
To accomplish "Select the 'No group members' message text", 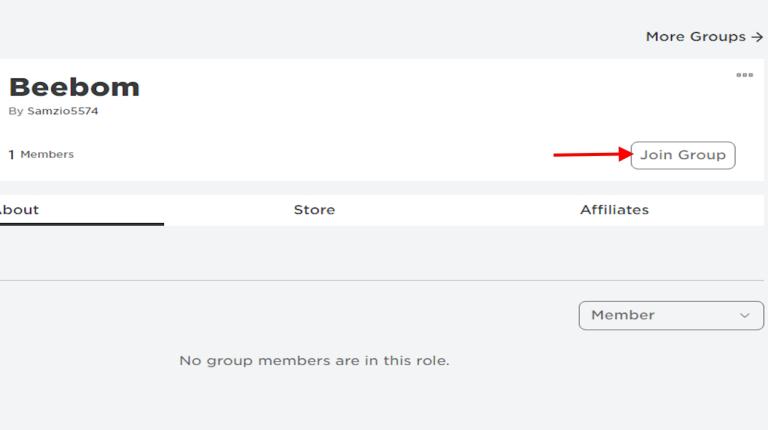I will (x=314, y=360).
